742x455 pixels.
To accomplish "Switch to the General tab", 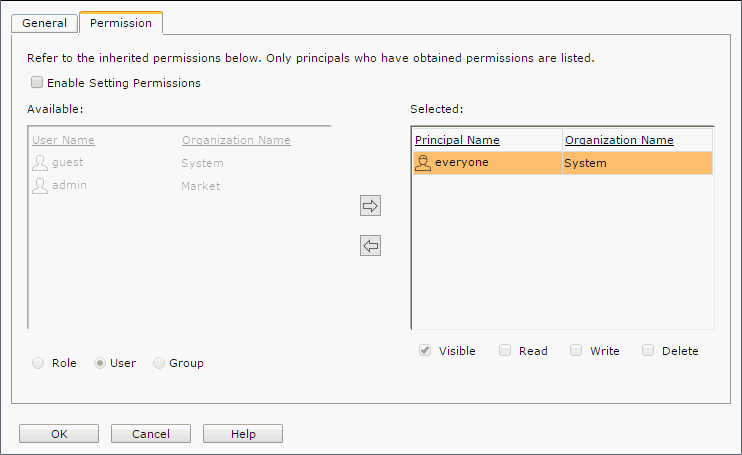I will [x=44, y=23].
